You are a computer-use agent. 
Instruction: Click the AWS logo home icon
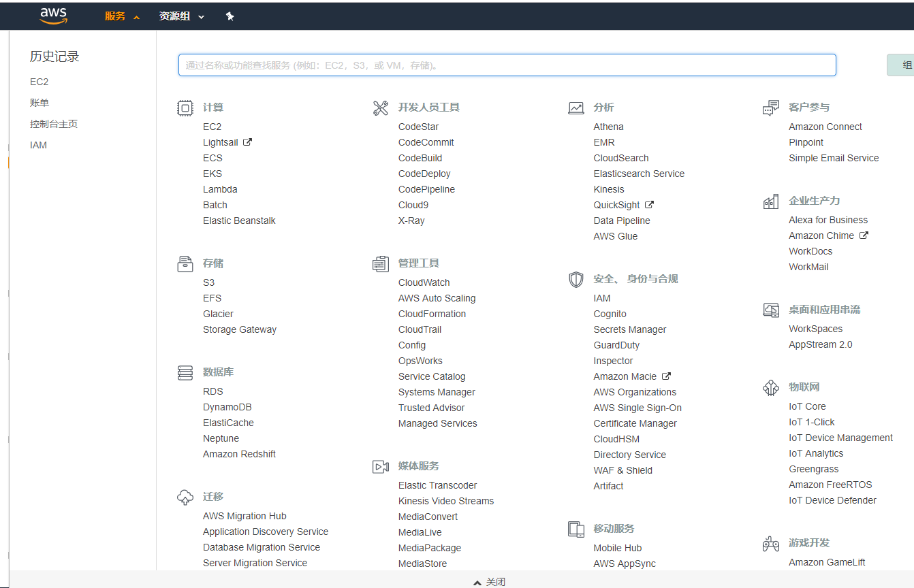pos(53,16)
